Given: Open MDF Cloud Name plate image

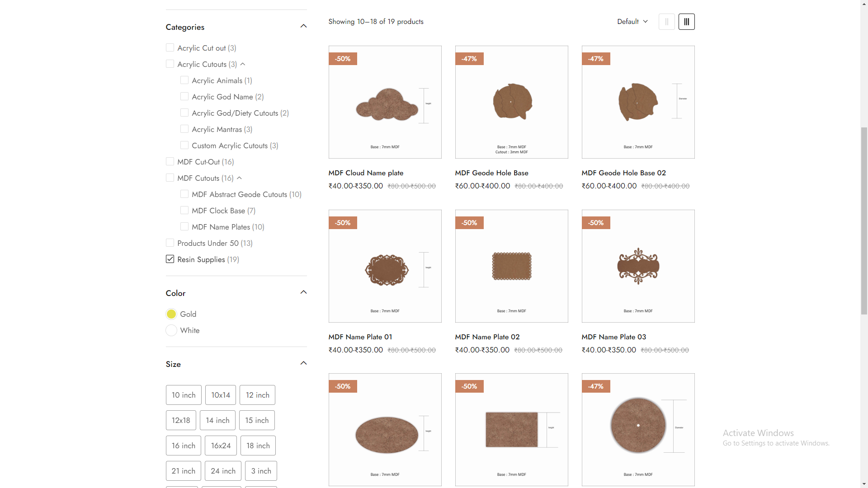Looking at the screenshot, I should pos(385,102).
